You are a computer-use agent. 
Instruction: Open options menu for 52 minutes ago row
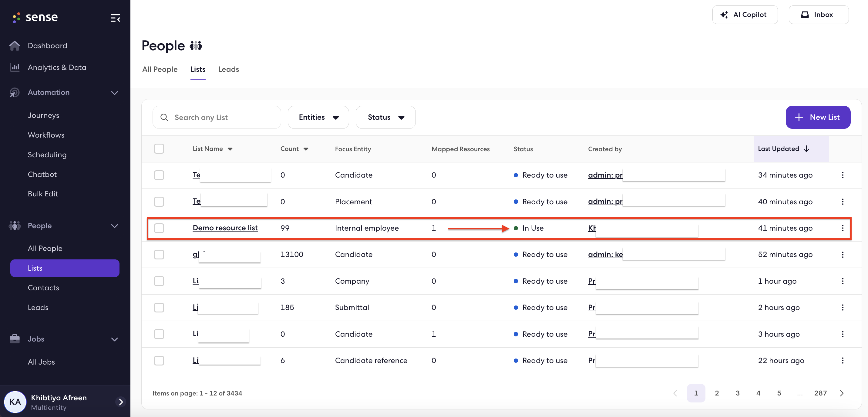[843, 255]
